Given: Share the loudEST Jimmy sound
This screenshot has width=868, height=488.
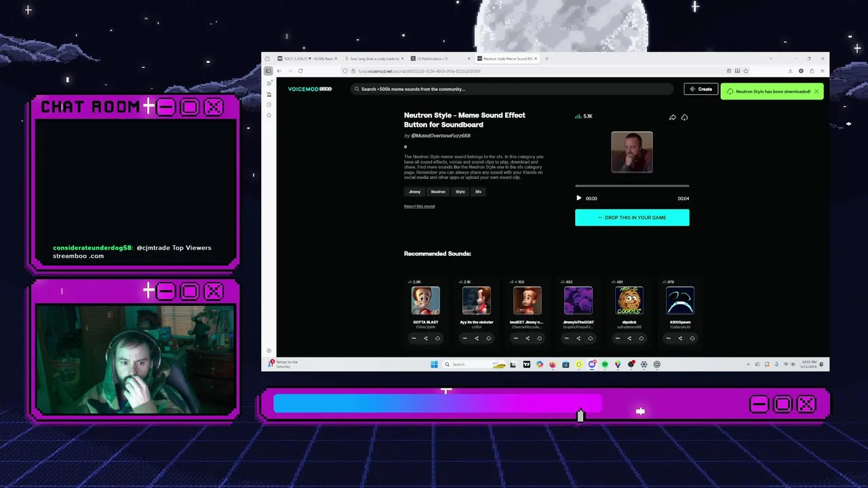Looking at the screenshot, I should (528, 338).
